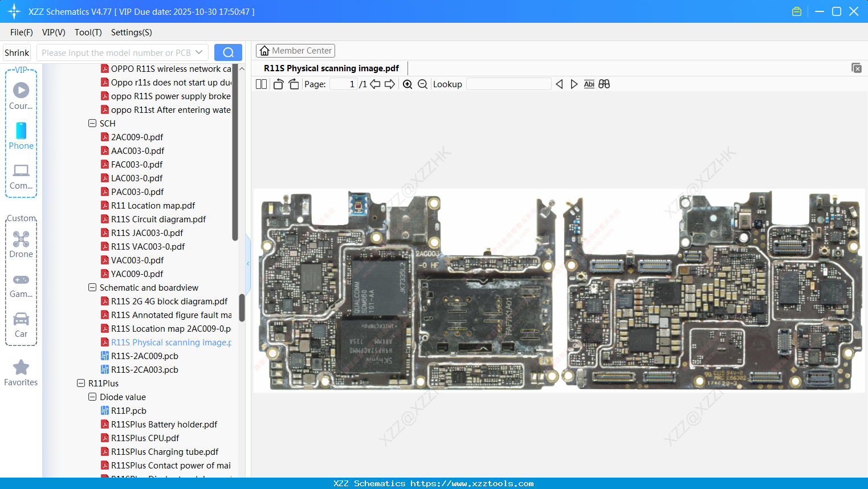Viewport: 868px width, 489px height.
Task: Toggle the two-page side-by-side view
Action: (x=261, y=84)
